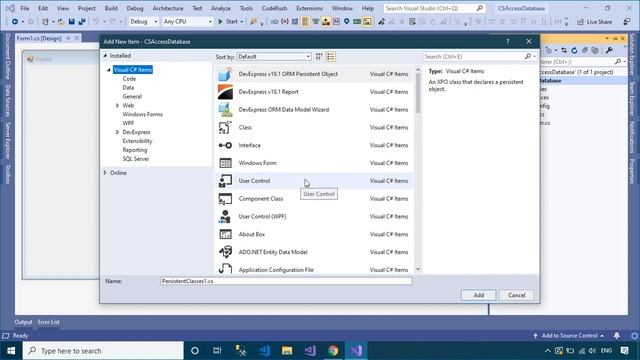This screenshot has height=360, width=640.
Task: Click the template Search (Ctrl+E) box
Action: [480, 57]
